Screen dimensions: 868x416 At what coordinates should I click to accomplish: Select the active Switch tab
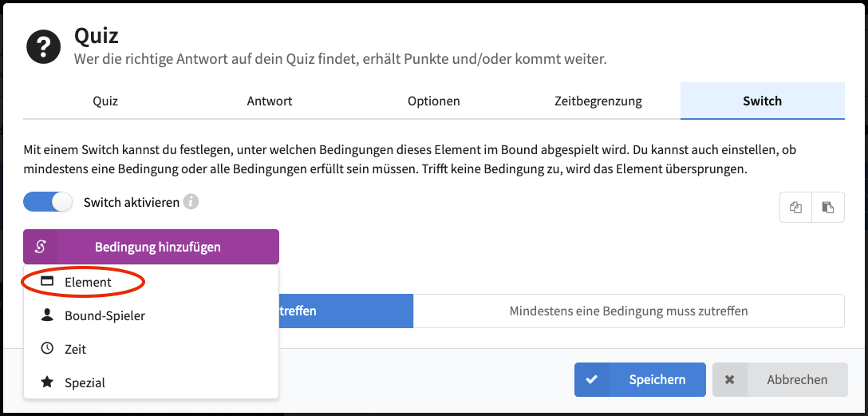coord(762,101)
